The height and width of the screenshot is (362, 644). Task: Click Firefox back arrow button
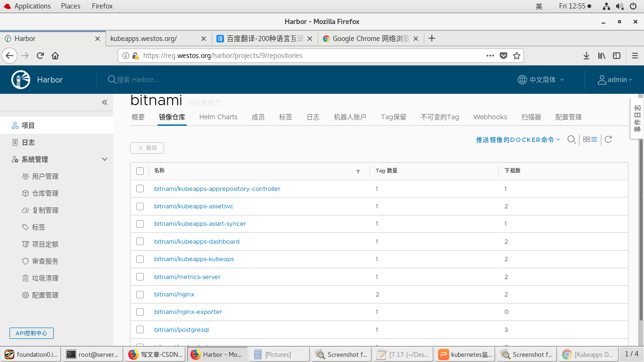coord(9,56)
